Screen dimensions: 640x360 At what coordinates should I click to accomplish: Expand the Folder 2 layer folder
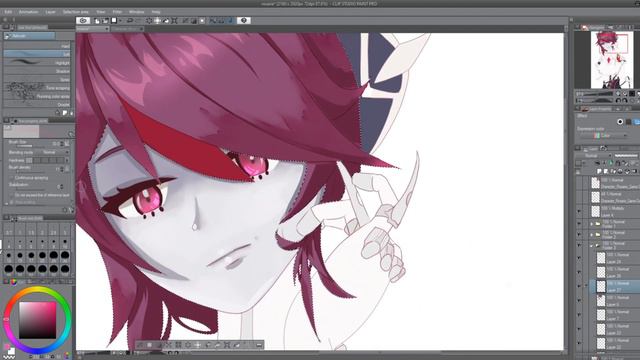(x=592, y=235)
